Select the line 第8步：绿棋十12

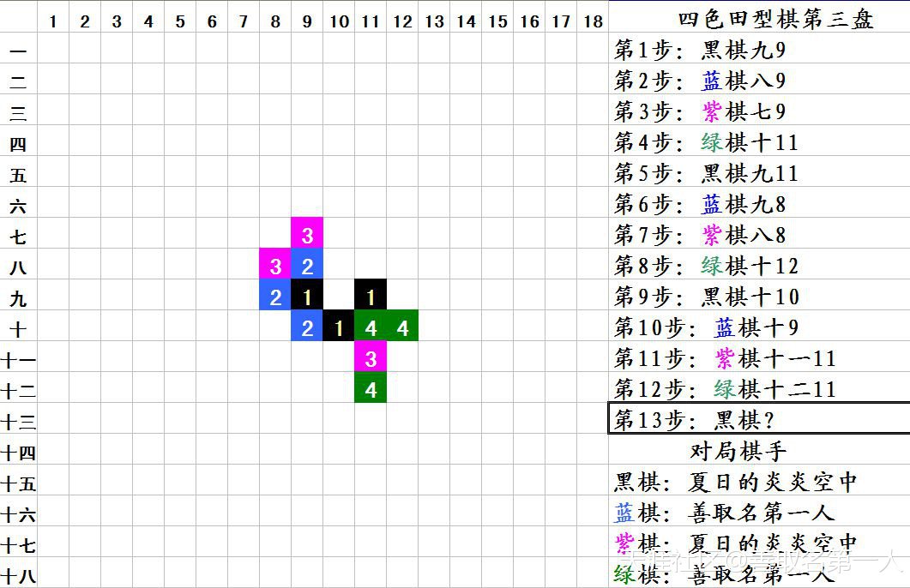pyautogui.click(x=706, y=266)
